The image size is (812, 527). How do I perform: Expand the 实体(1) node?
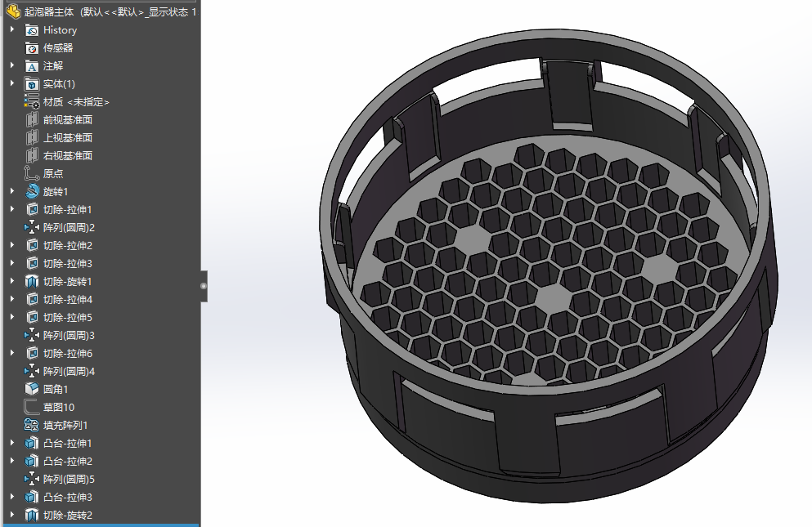[12, 83]
